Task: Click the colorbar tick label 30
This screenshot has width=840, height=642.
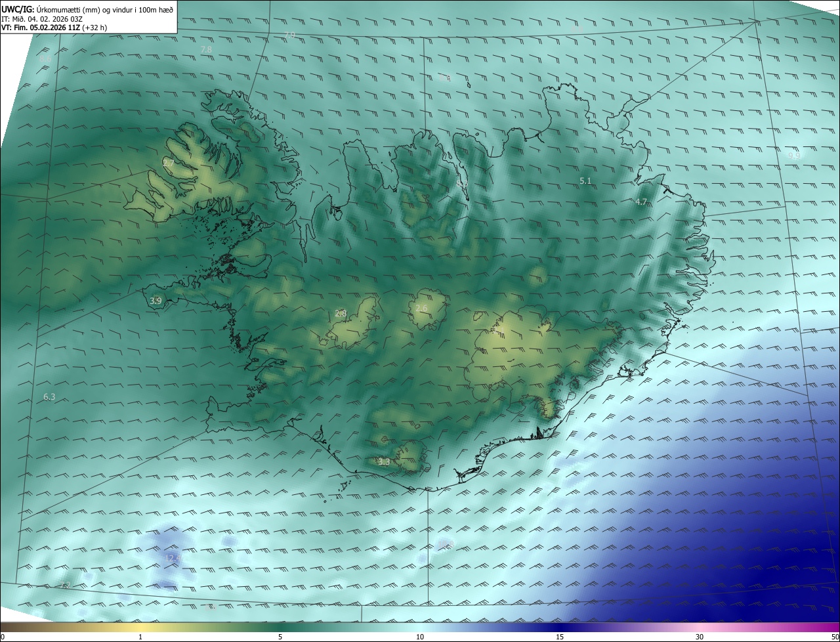Action: pyautogui.click(x=700, y=637)
